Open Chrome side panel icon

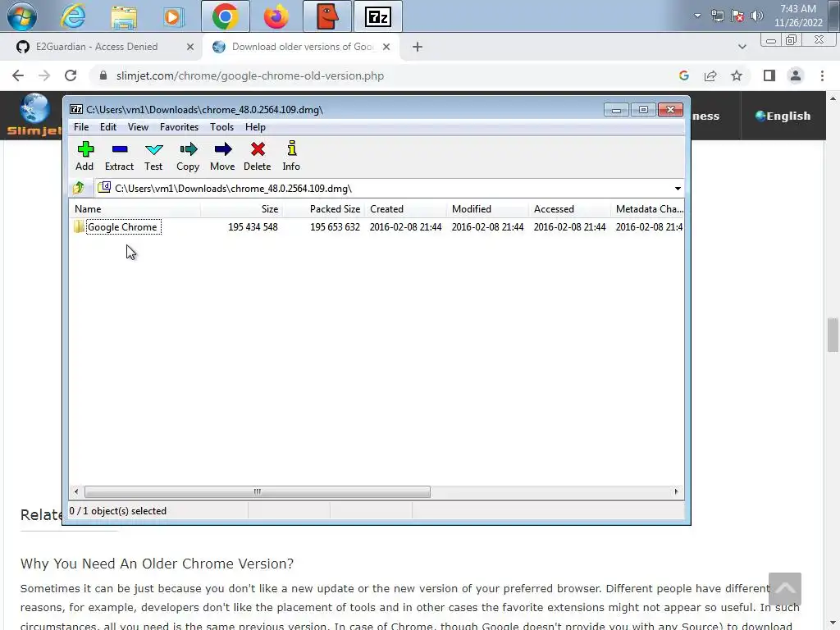point(769,75)
